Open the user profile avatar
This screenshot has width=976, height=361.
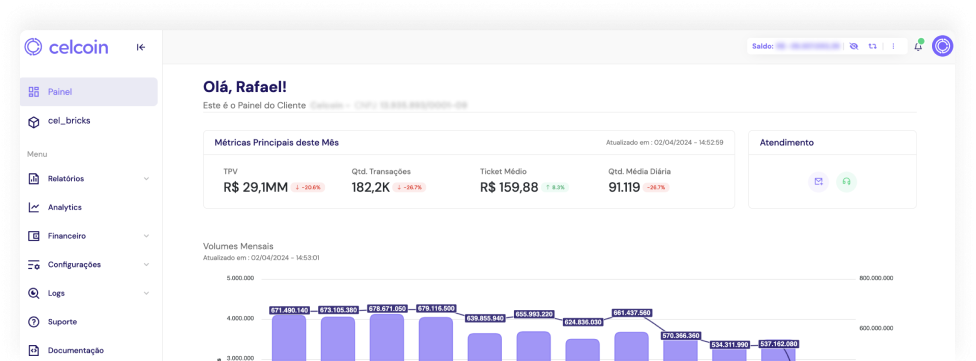tap(942, 46)
